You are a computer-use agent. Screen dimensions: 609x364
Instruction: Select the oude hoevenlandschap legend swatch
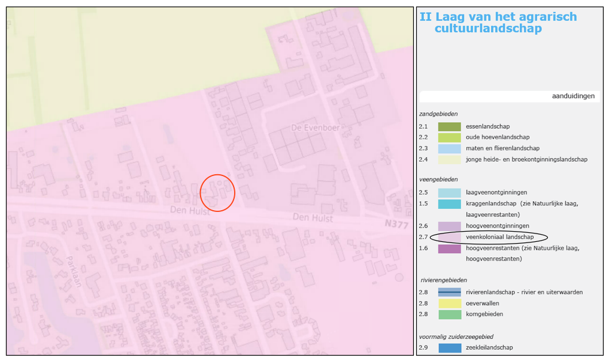click(449, 137)
